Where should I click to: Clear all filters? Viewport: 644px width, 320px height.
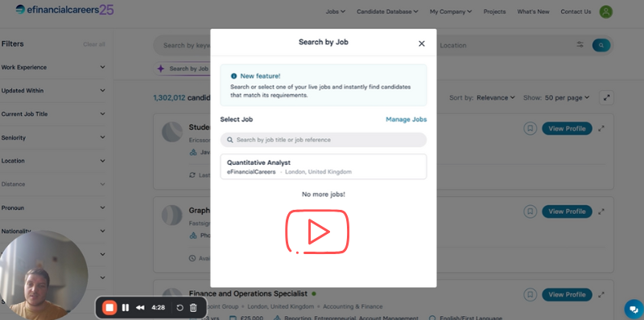[x=94, y=44]
